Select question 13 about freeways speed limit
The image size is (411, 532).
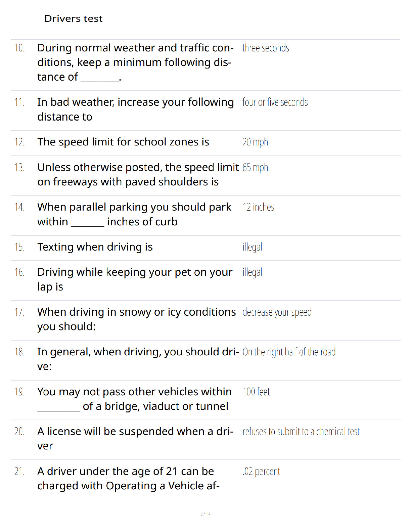click(x=138, y=175)
